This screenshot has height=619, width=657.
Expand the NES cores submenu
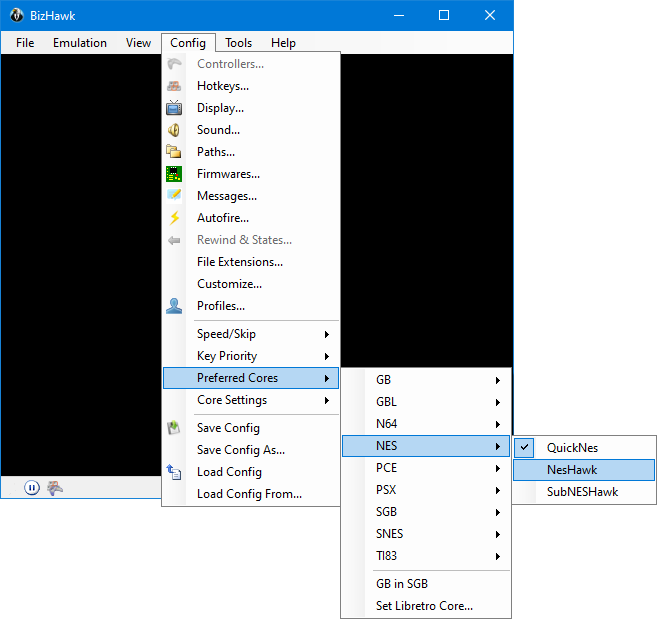point(426,446)
